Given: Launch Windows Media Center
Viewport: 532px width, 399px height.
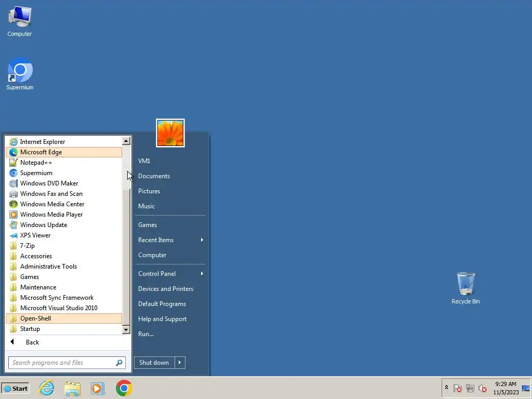Looking at the screenshot, I should tap(64, 204).
